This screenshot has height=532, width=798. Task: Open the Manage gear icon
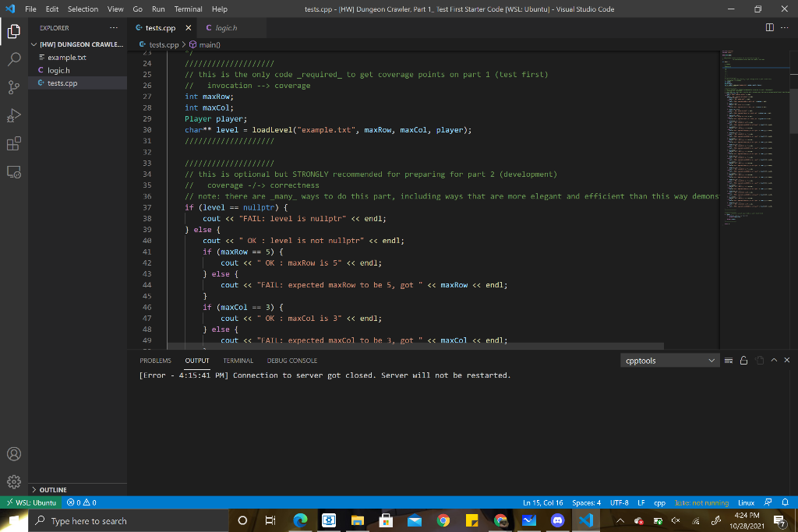point(14,481)
